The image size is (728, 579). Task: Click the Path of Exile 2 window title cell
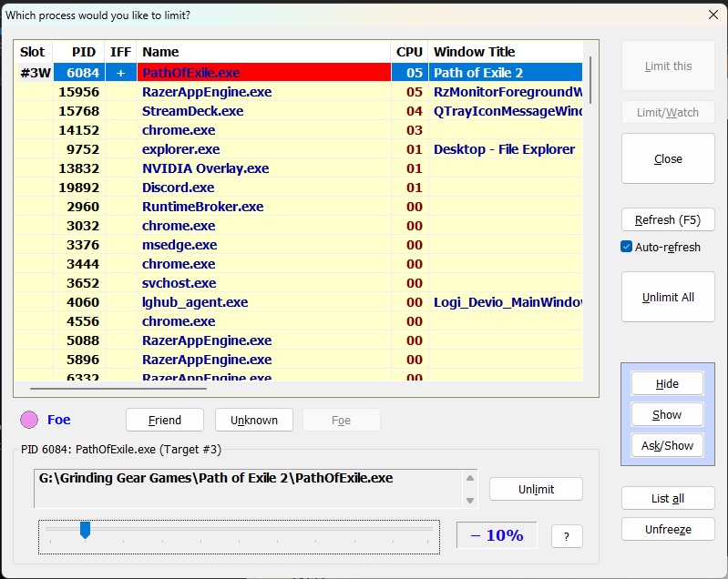point(506,73)
